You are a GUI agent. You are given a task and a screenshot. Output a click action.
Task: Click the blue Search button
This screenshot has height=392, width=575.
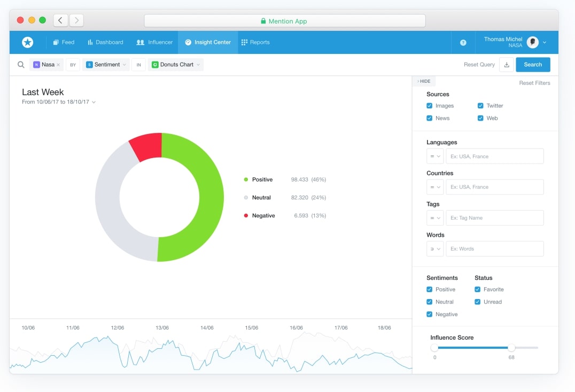tap(533, 65)
